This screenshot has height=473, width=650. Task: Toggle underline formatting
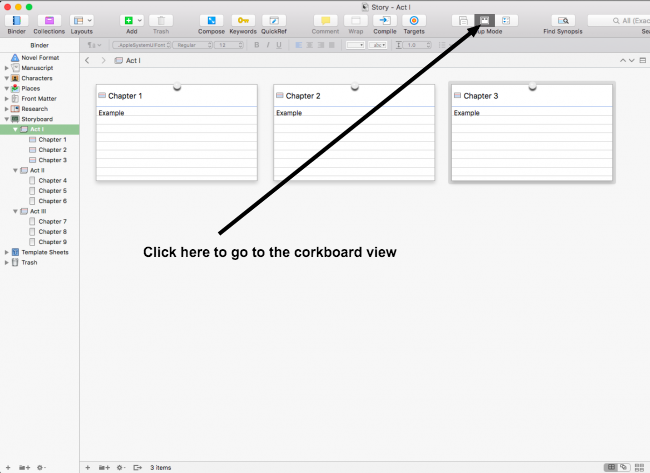[x=279, y=45]
